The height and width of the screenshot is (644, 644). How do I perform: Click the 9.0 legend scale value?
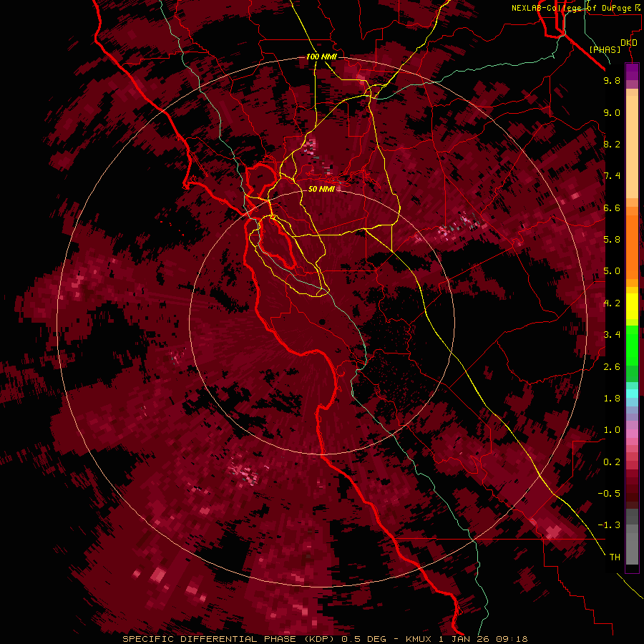612,112
